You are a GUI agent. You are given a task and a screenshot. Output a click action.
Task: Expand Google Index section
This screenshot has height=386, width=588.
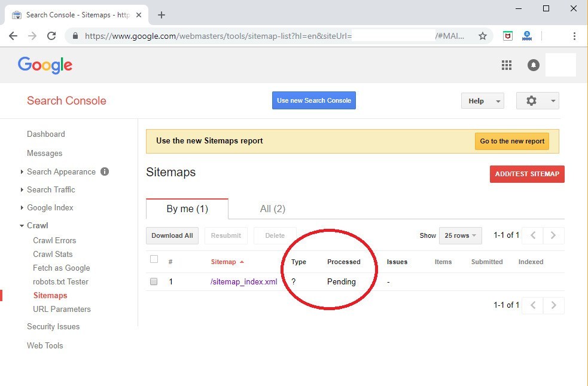(22, 207)
